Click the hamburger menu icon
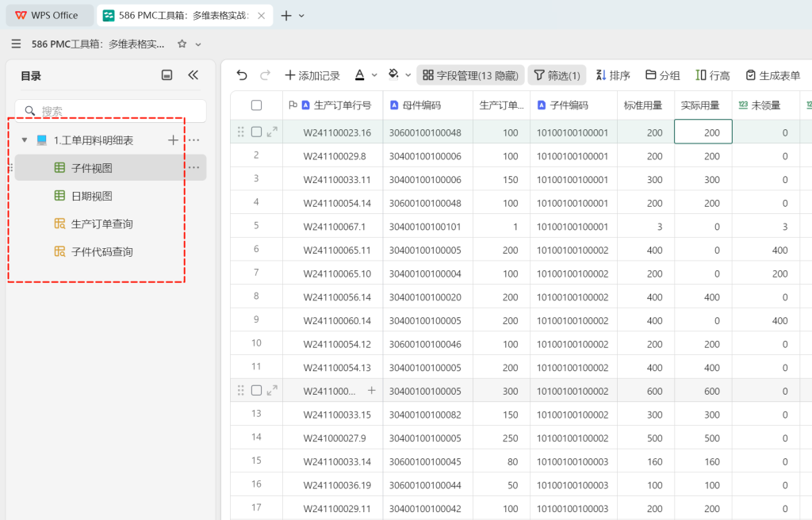 click(x=16, y=44)
